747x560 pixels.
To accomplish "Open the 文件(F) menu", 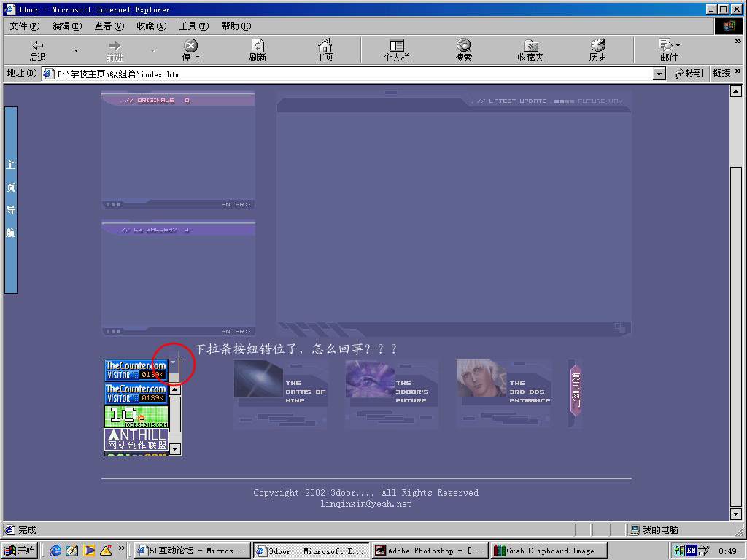I will (25, 26).
